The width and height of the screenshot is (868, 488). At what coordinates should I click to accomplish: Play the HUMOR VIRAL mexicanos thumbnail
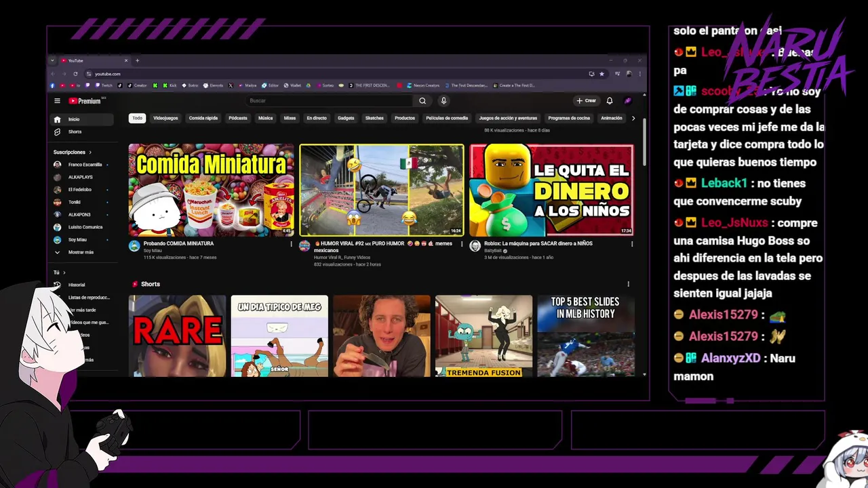pos(382,190)
